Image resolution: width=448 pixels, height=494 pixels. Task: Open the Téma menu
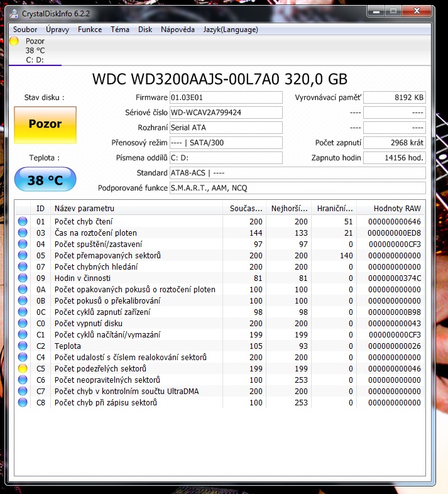[120, 30]
